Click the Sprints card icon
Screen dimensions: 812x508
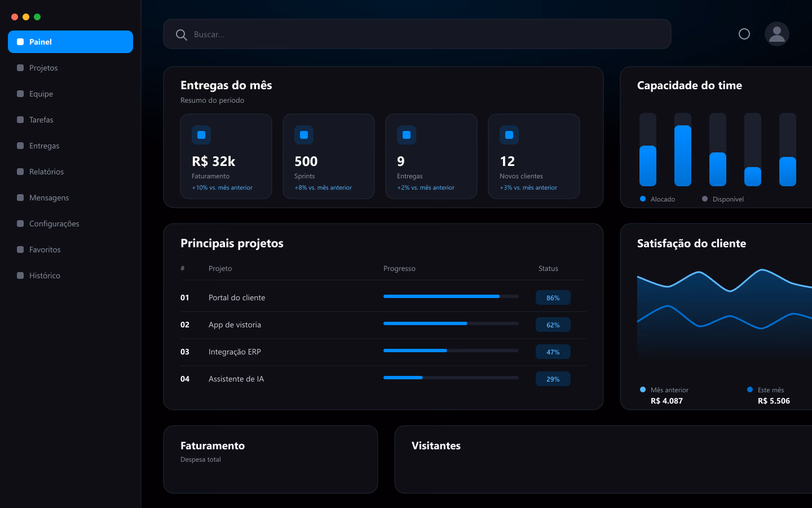click(x=304, y=135)
